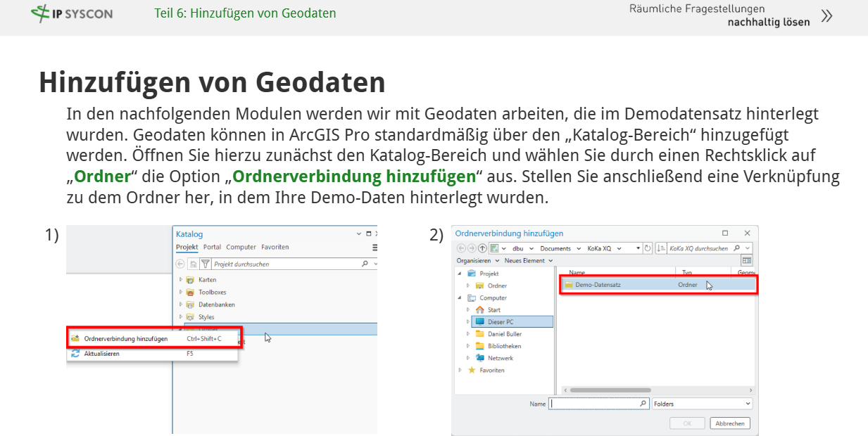Image resolution: width=868 pixels, height=436 pixels.
Task: Click the dialog up-one-level arrow
Action: (483, 248)
